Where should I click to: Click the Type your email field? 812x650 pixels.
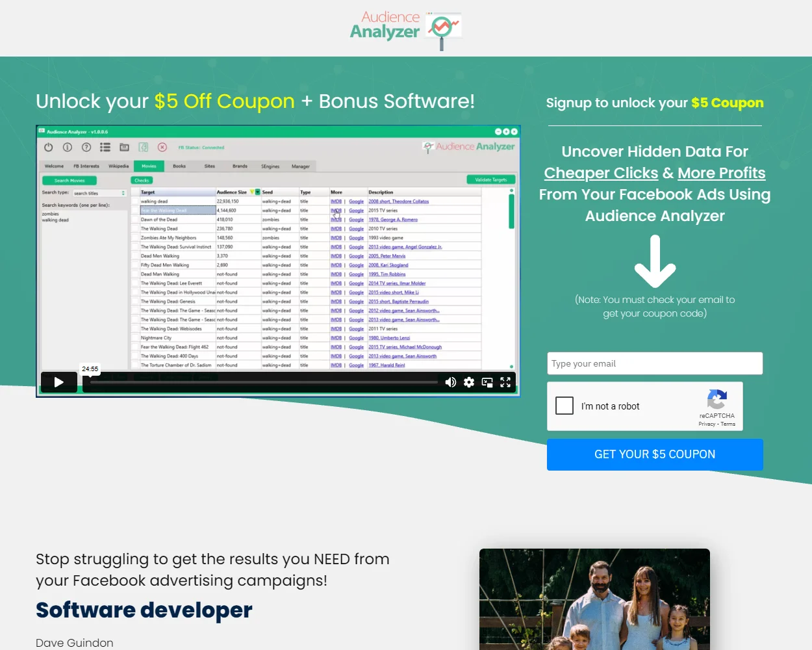[655, 363]
